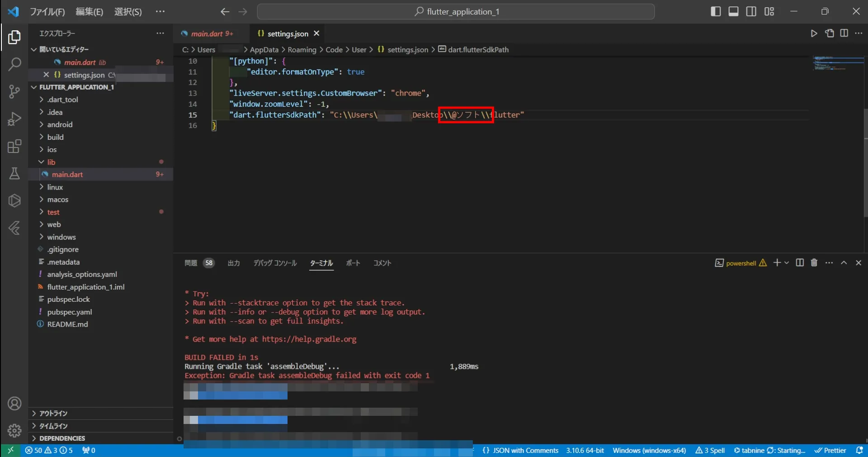Open editor More Actions ellipsis
The width and height of the screenshot is (868, 457).
pyautogui.click(x=859, y=33)
